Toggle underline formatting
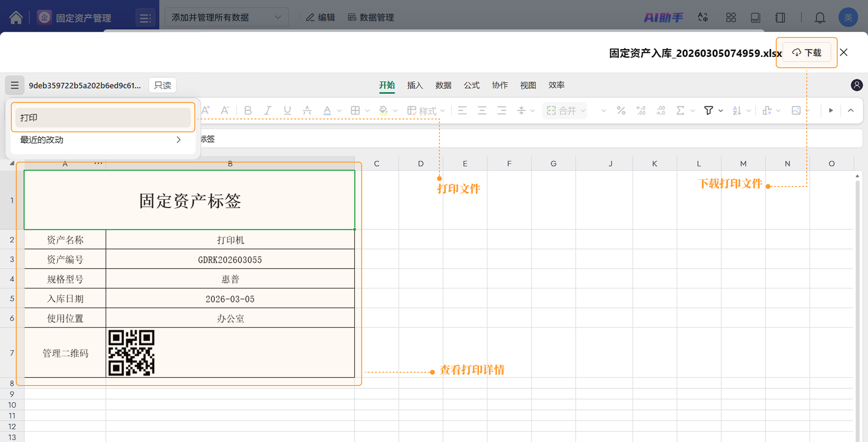The width and height of the screenshot is (868, 442). (287, 110)
